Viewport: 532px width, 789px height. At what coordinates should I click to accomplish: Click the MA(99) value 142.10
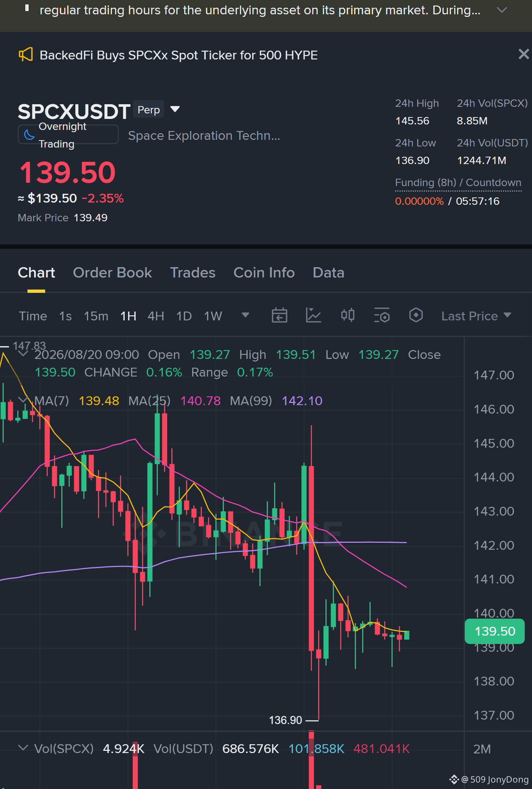click(x=302, y=401)
